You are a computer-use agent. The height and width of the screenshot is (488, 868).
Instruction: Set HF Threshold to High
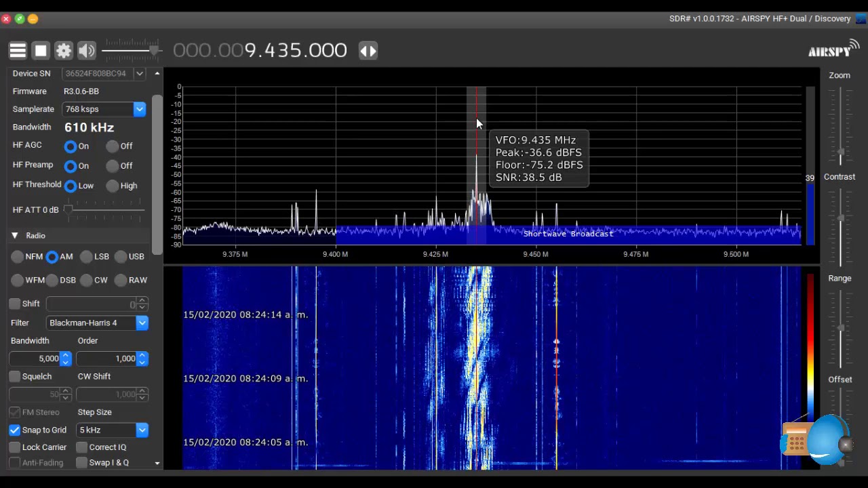(113, 186)
